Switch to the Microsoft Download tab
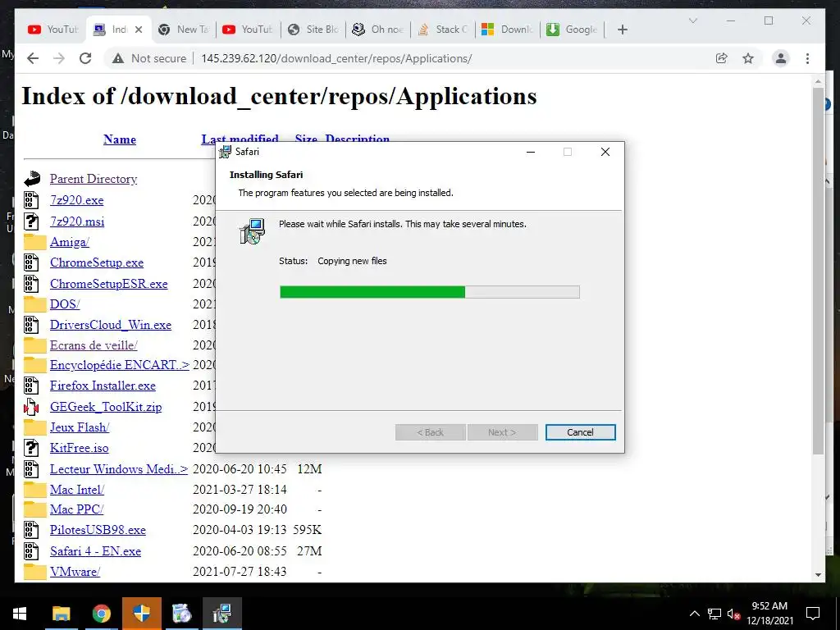The height and width of the screenshot is (630, 840). (507, 30)
